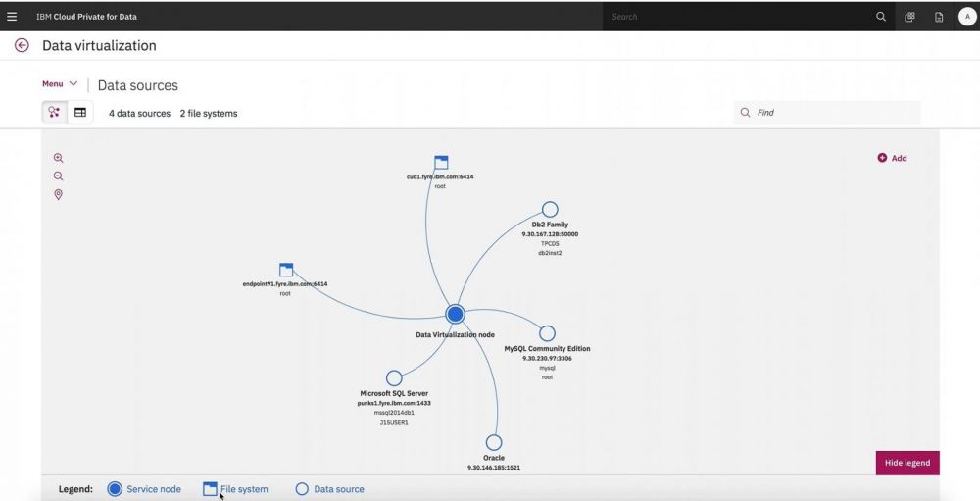Click the search magnifier in top bar
The image size is (980, 501).
(881, 17)
